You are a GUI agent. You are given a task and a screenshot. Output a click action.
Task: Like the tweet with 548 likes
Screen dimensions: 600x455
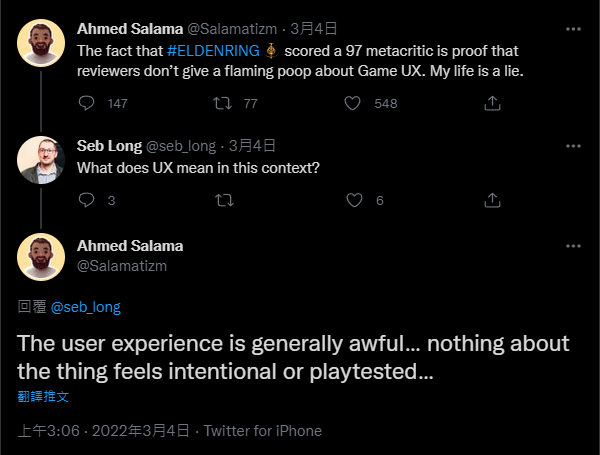click(352, 103)
